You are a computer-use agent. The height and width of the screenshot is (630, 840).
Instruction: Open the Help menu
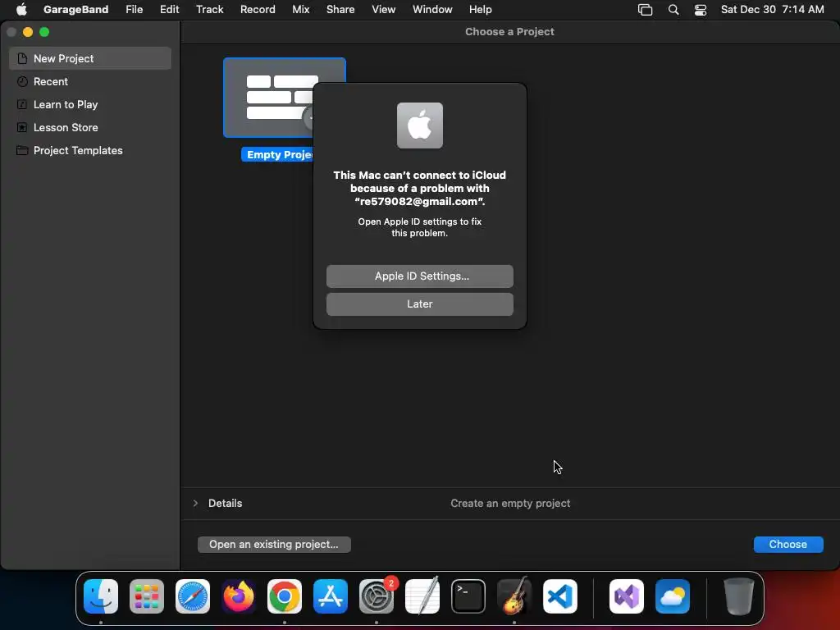click(x=480, y=9)
